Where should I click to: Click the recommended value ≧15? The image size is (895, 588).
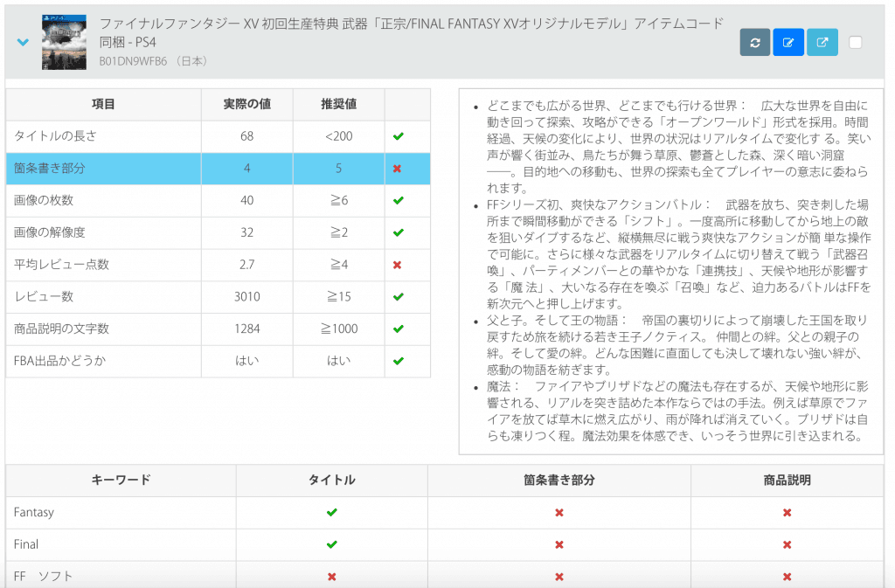point(338,296)
